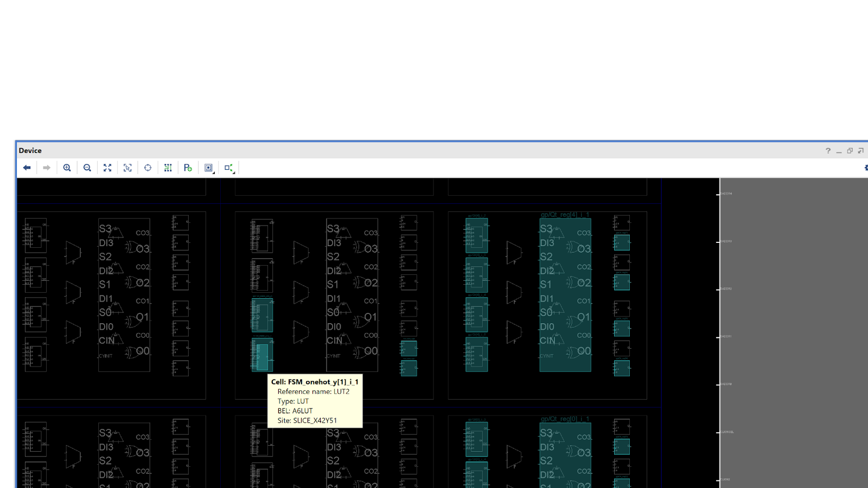868x488 pixels.
Task: Toggle routing resources display
Action: [168, 168]
